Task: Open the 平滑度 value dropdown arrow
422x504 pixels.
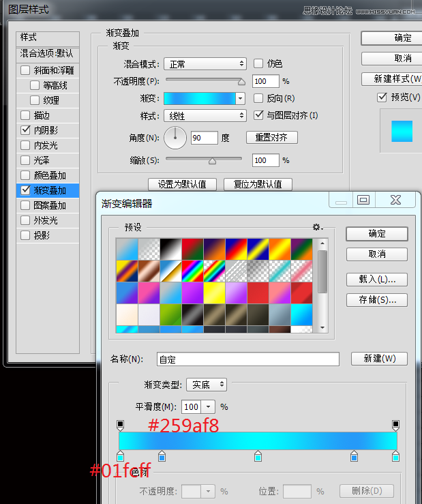Action: [208, 407]
